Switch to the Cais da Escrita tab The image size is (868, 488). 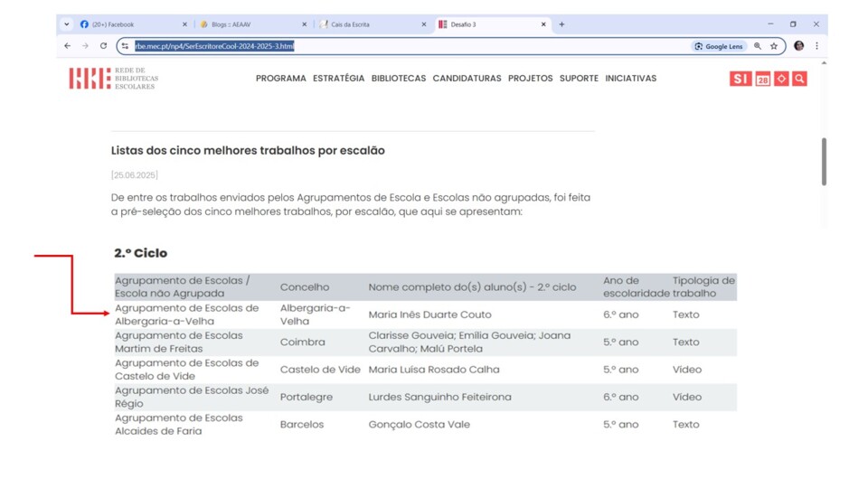371,24
